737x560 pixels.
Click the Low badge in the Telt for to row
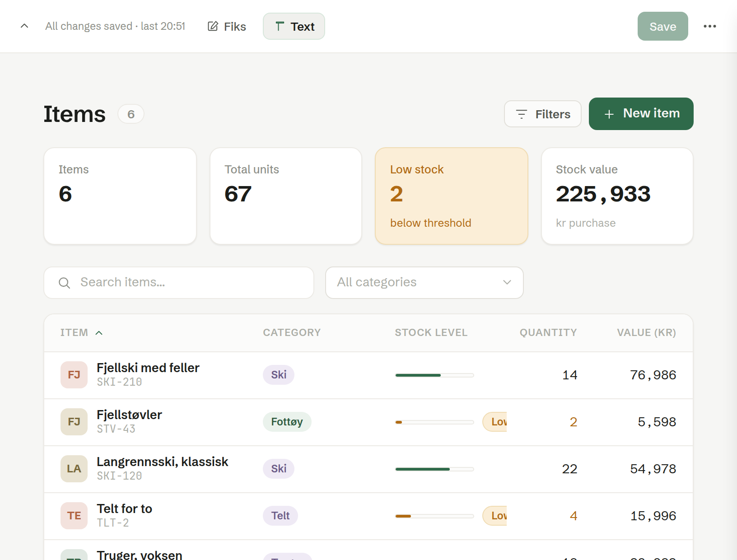495,516
